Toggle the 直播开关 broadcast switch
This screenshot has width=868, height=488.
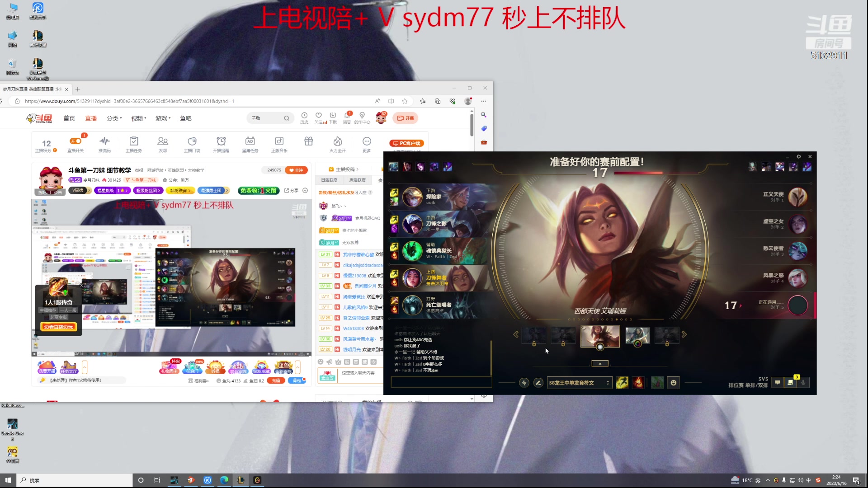[x=75, y=141]
